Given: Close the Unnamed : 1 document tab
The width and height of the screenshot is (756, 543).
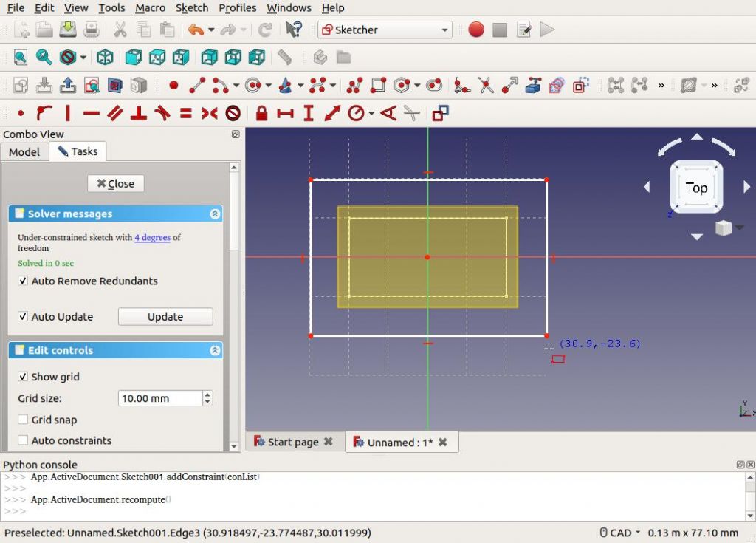Looking at the screenshot, I should click(443, 442).
